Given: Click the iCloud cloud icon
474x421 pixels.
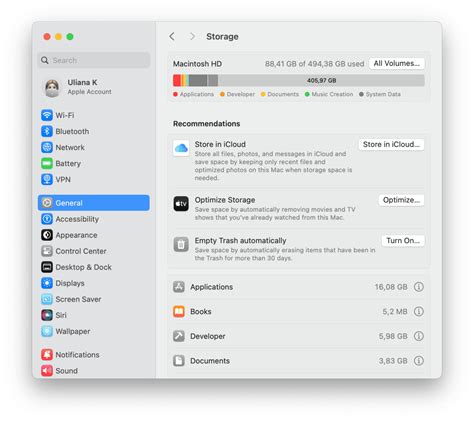Looking at the screenshot, I should click(x=181, y=148).
